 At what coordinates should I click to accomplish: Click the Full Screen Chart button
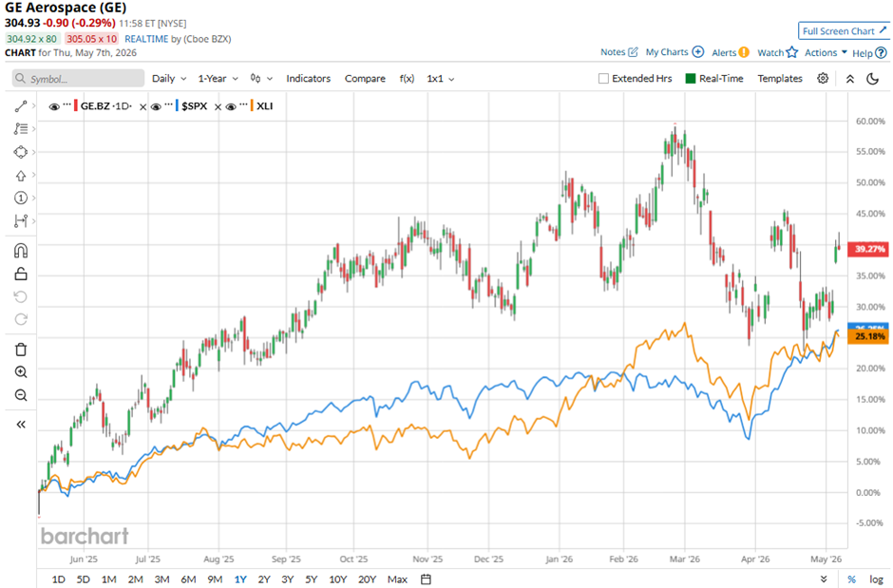(844, 30)
